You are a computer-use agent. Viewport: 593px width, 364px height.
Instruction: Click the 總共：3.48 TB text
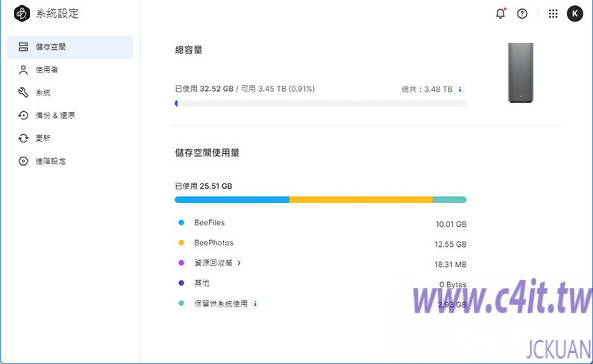(427, 90)
